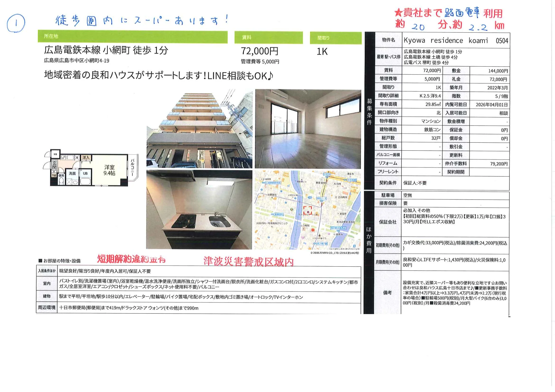Click the 洋室 9.4帖 label in floor plan
The height and width of the screenshot is (392, 555).
click(x=109, y=170)
